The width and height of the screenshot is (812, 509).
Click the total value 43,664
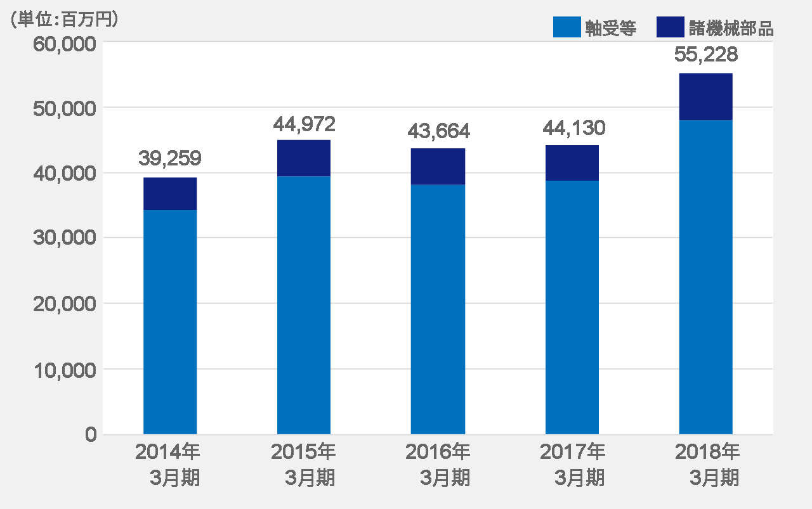click(438, 131)
